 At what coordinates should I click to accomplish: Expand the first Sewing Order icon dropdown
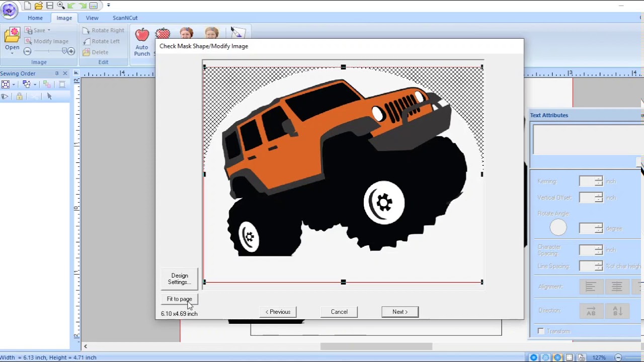(14, 84)
